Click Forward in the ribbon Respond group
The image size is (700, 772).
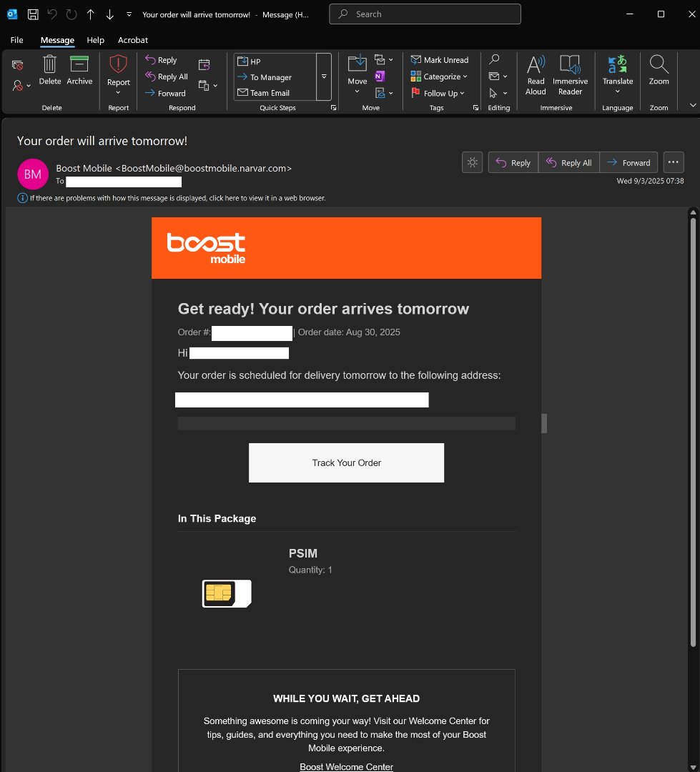165,93
